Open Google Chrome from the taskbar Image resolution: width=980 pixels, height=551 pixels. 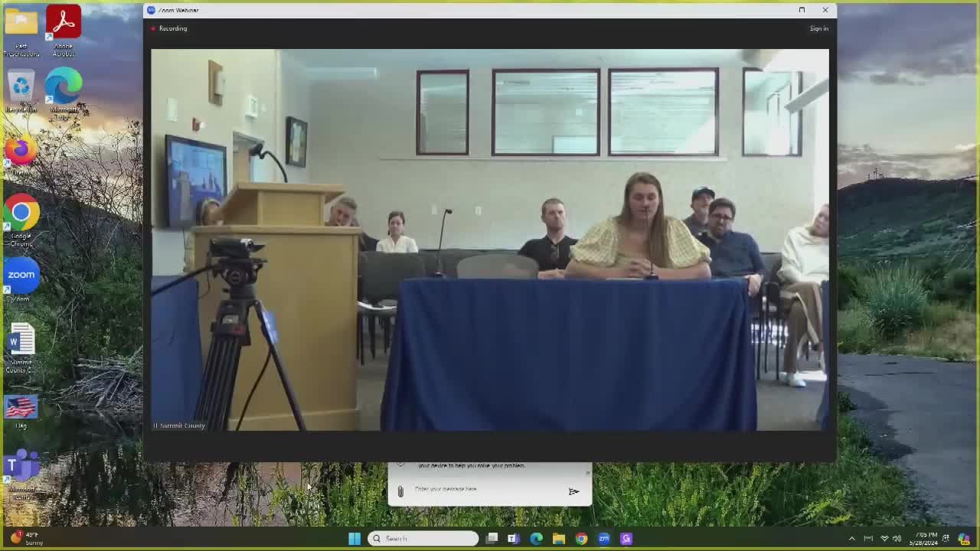click(x=581, y=538)
